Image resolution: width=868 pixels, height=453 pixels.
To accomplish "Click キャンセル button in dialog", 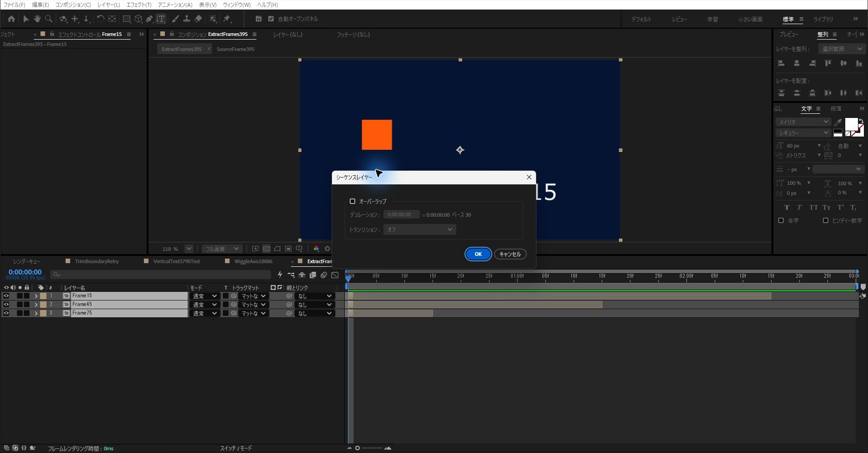I will pyautogui.click(x=510, y=254).
